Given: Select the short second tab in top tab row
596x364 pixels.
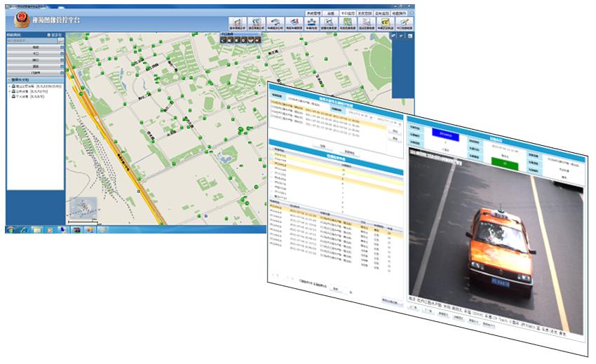Looking at the screenshot, I should [331, 13].
